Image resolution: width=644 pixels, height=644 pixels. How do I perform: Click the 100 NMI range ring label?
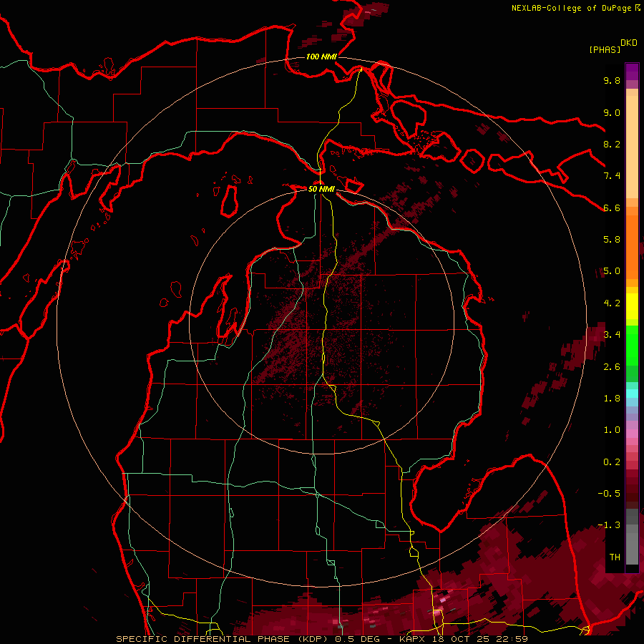pos(321,57)
